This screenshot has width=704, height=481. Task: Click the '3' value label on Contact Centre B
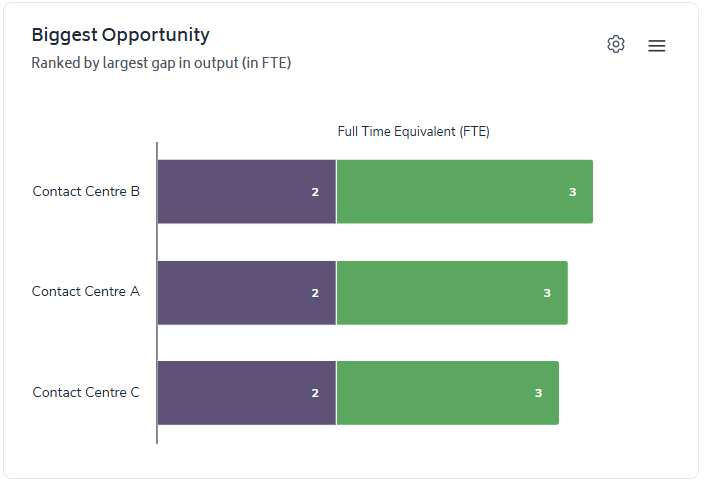tap(573, 192)
